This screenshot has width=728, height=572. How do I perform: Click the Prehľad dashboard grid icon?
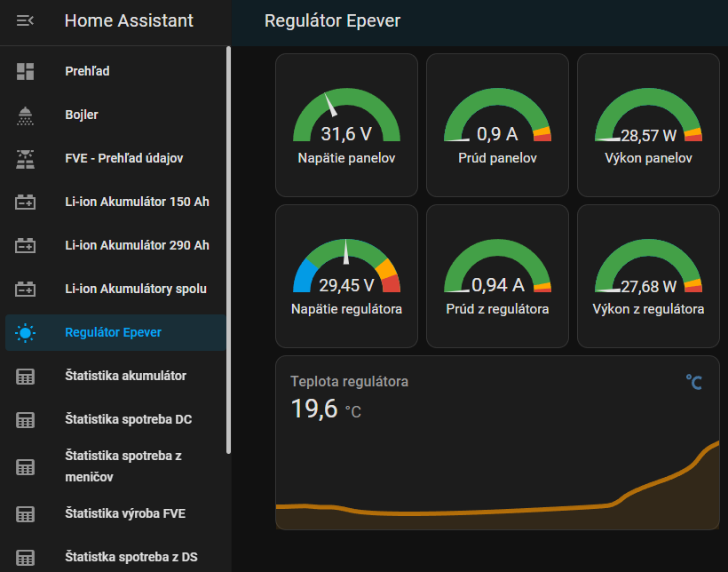click(x=25, y=71)
